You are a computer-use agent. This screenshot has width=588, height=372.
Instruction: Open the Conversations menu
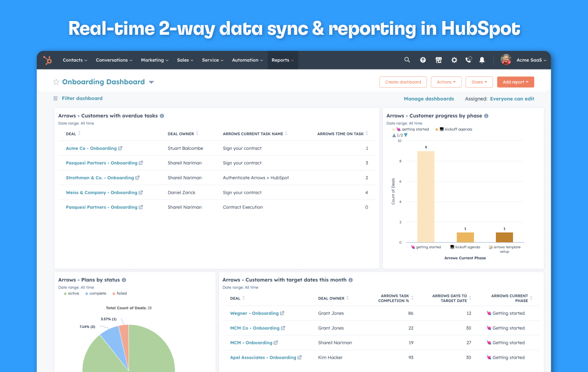114,60
